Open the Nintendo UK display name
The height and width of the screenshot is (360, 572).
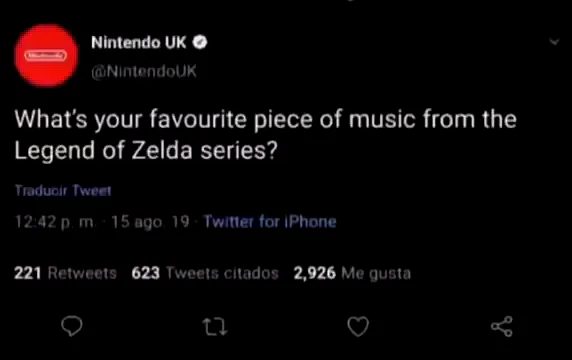pyautogui.click(x=139, y=42)
